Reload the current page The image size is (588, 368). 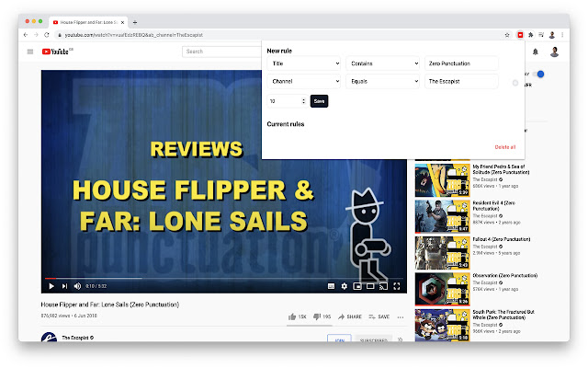click(x=47, y=35)
